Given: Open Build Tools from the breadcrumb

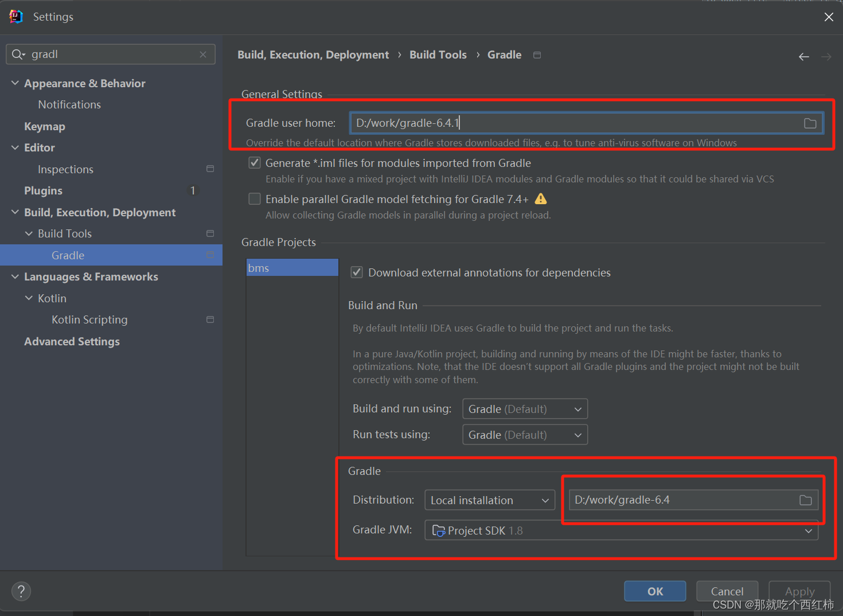Looking at the screenshot, I should [x=438, y=54].
